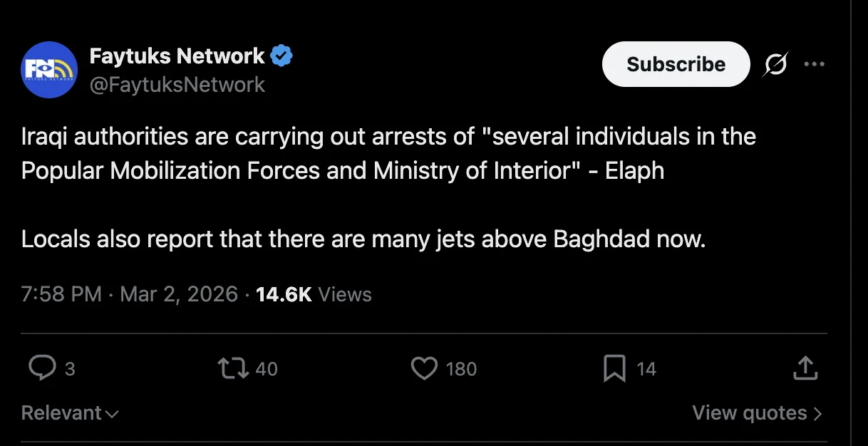
Task: Bookmark the post via the bookmark icon
Action: 614,368
